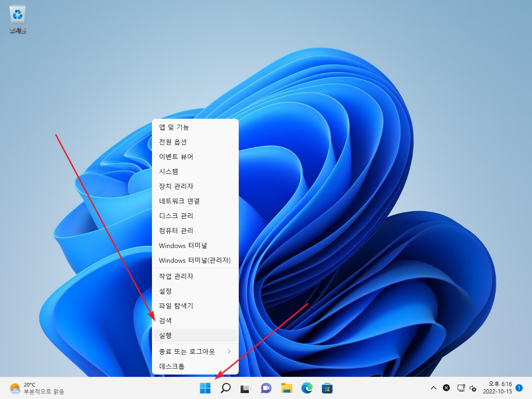Select 검색 in the context menu

pos(195,320)
